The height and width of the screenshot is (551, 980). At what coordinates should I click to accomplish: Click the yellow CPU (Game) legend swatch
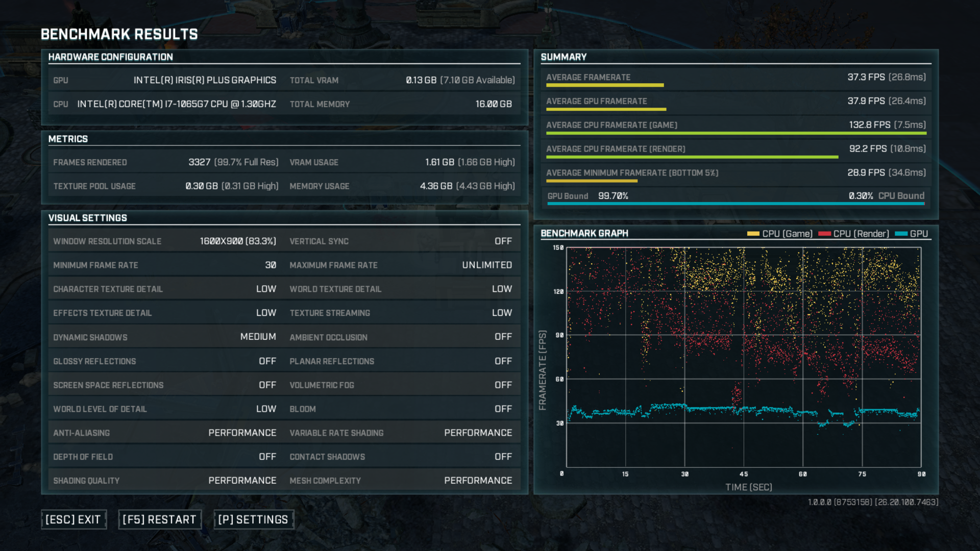click(x=753, y=234)
